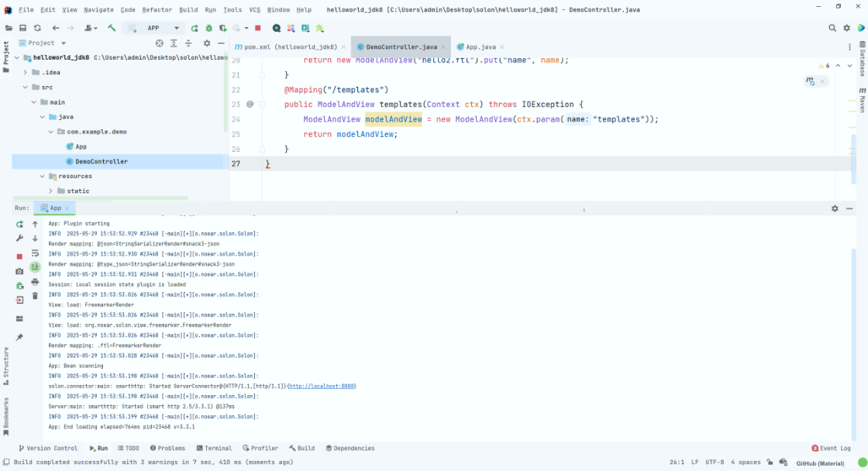Click the Save All toolbar icon
868x471 pixels.
tap(22, 28)
